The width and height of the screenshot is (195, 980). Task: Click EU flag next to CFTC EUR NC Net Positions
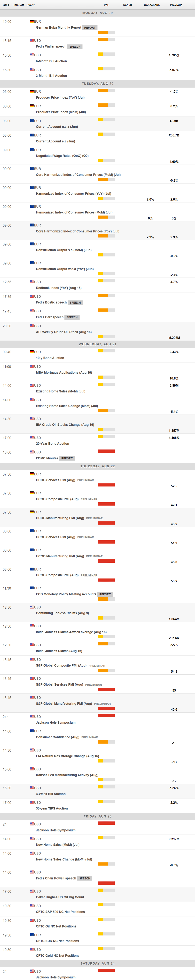[32, 934]
